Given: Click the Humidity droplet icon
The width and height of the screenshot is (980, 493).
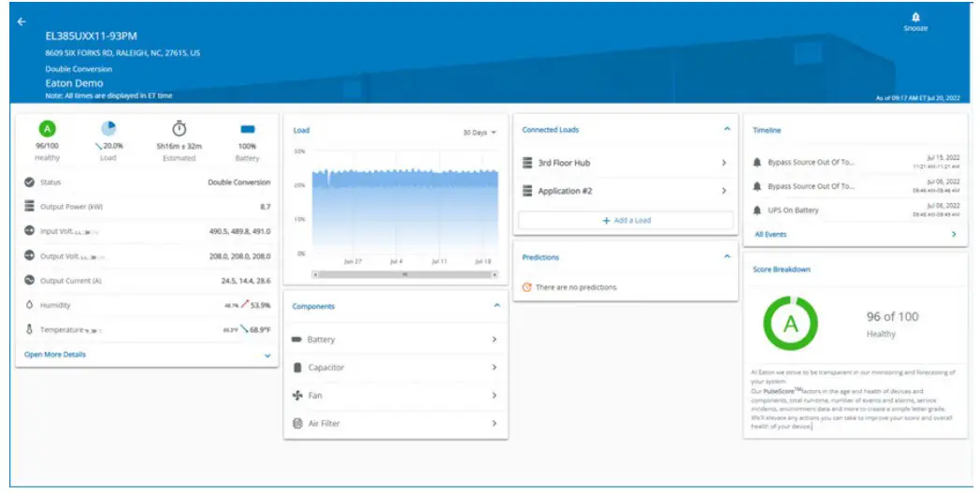Looking at the screenshot, I should pyautogui.click(x=29, y=305).
